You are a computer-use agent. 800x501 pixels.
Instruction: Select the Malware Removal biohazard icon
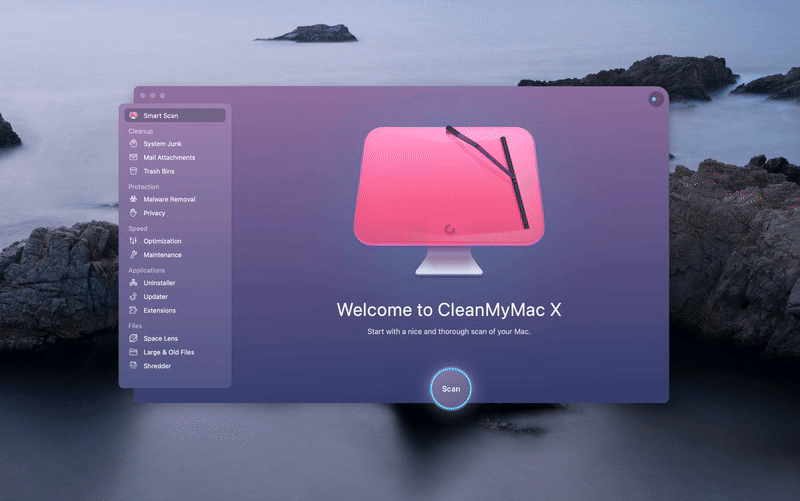[133, 199]
